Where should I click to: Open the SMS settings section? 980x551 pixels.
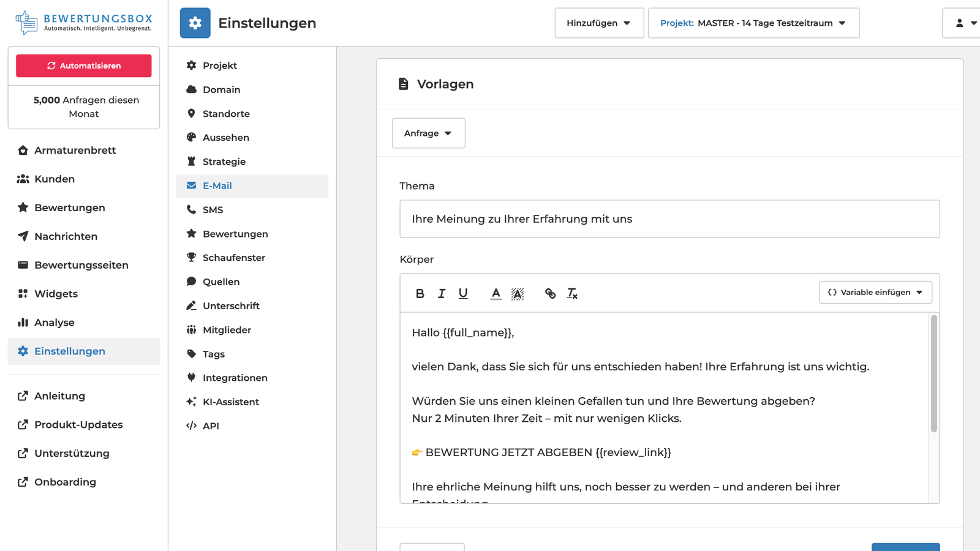tap(213, 210)
